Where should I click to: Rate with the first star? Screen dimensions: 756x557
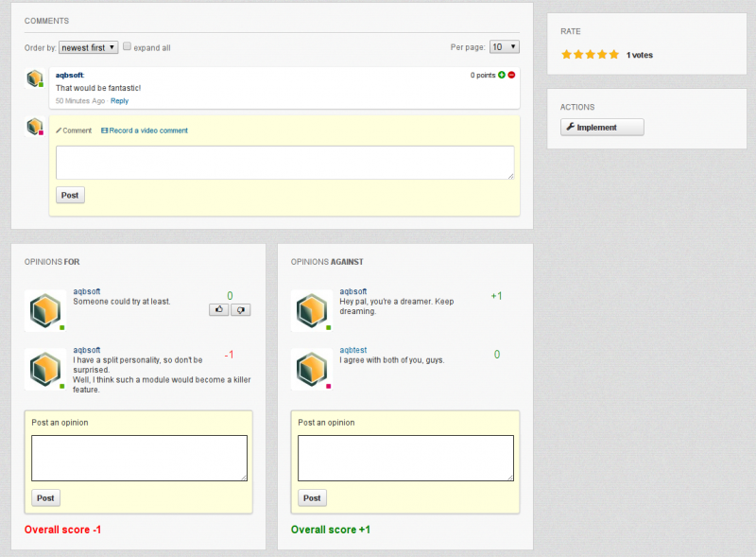(566, 55)
